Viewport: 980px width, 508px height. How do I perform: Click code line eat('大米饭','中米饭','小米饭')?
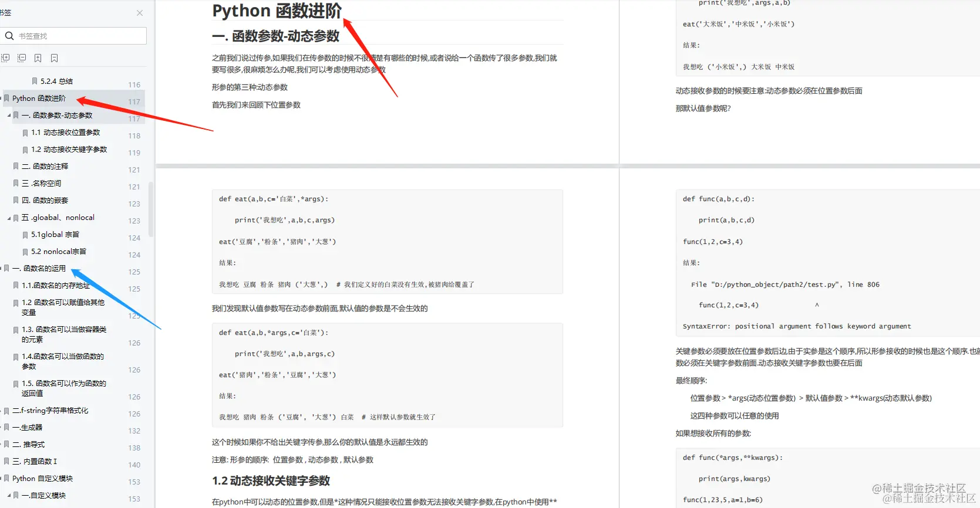tap(739, 24)
